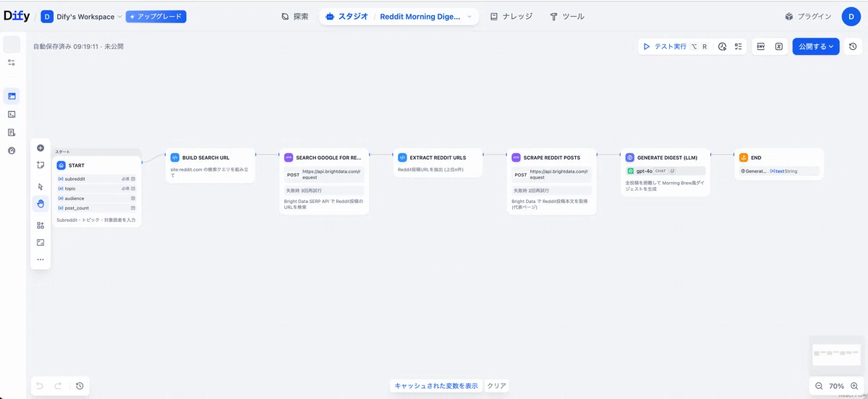Screen dimensions: 868x399
Task: Open the checklist icon in toolbar
Action: pyautogui.click(x=739, y=46)
